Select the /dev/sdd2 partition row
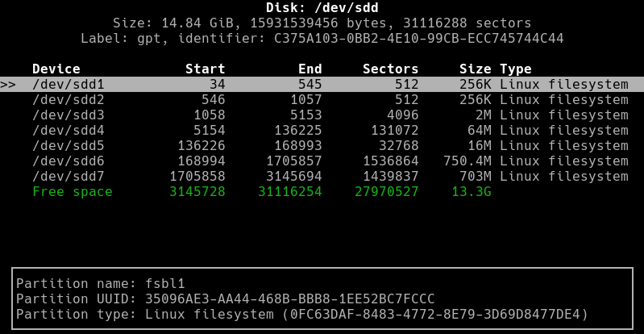 [330, 100]
